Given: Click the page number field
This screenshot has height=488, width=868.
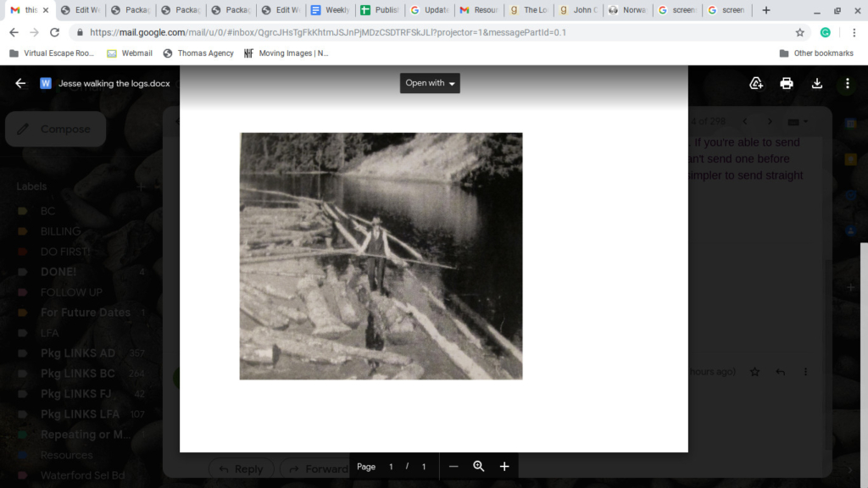Looking at the screenshot, I should [x=391, y=467].
